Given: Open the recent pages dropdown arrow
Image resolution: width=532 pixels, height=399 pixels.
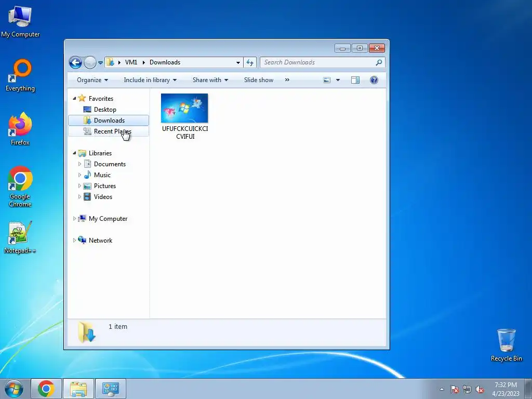Looking at the screenshot, I should tap(100, 63).
